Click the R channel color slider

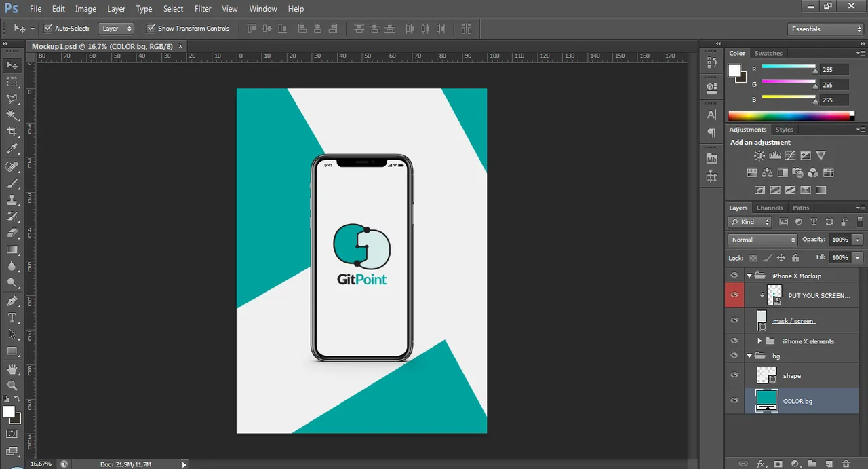(789, 67)
